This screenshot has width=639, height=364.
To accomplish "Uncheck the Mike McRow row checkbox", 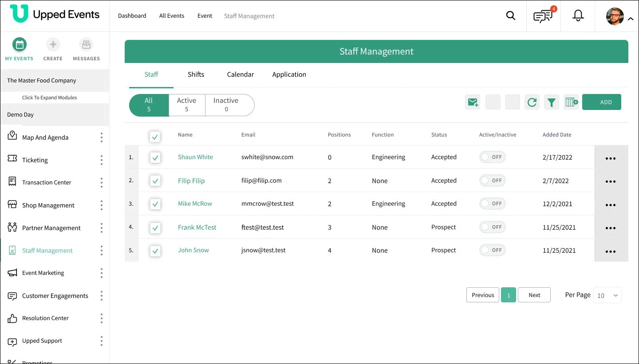I will coord(155,204).
